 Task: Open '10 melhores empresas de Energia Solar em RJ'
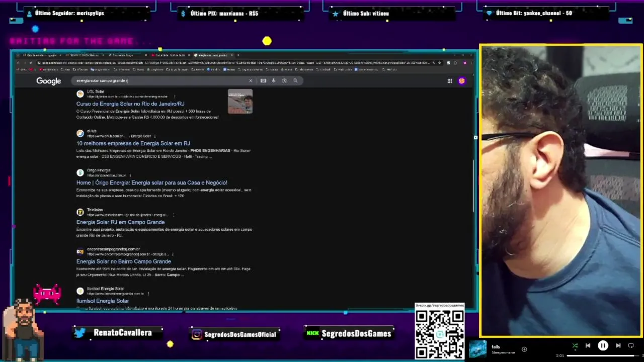(x=133, y=143)
